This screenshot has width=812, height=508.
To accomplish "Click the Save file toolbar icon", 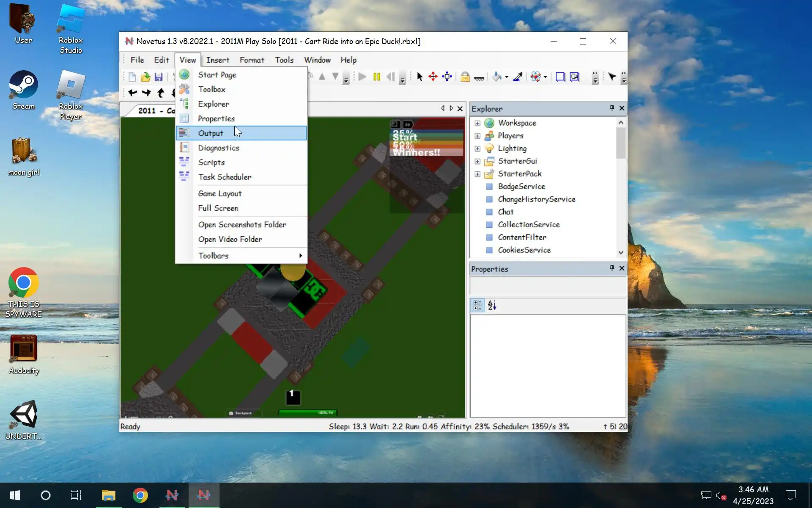I will click(159, 77).
